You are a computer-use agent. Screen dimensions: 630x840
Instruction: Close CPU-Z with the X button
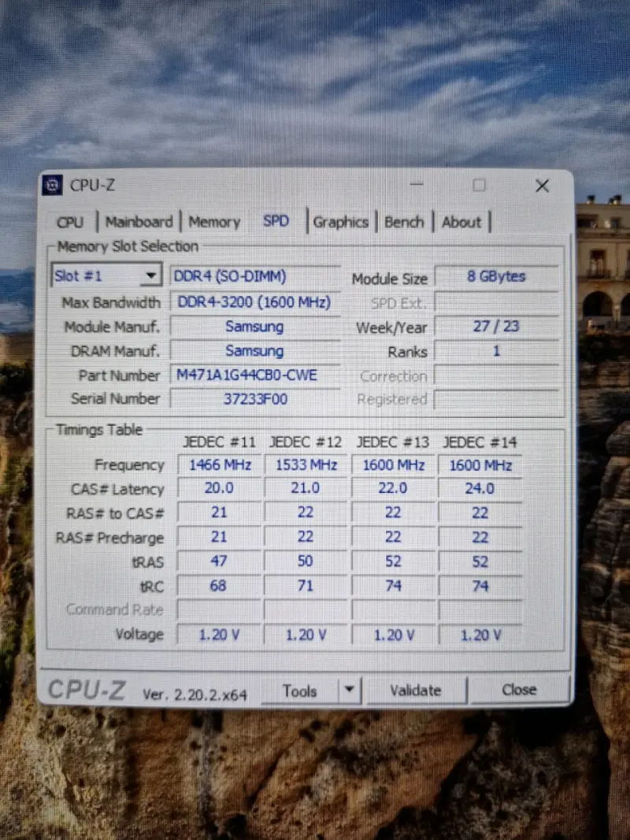tap(542, 186)
